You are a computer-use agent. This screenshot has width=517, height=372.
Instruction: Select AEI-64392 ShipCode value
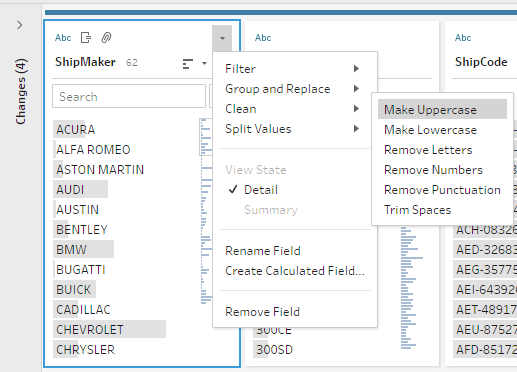pyautogui.click(x=486, y=289)
